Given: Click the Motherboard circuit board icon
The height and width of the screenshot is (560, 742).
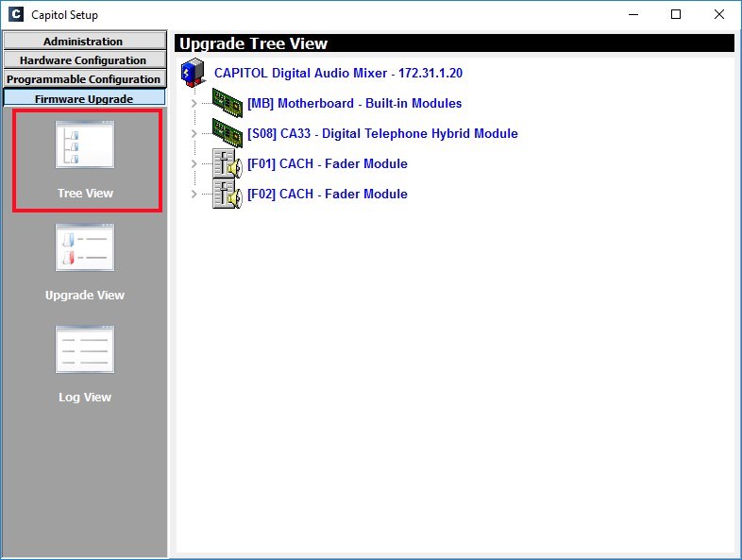Looking at the screenshot, I should (x=228, y=103).
